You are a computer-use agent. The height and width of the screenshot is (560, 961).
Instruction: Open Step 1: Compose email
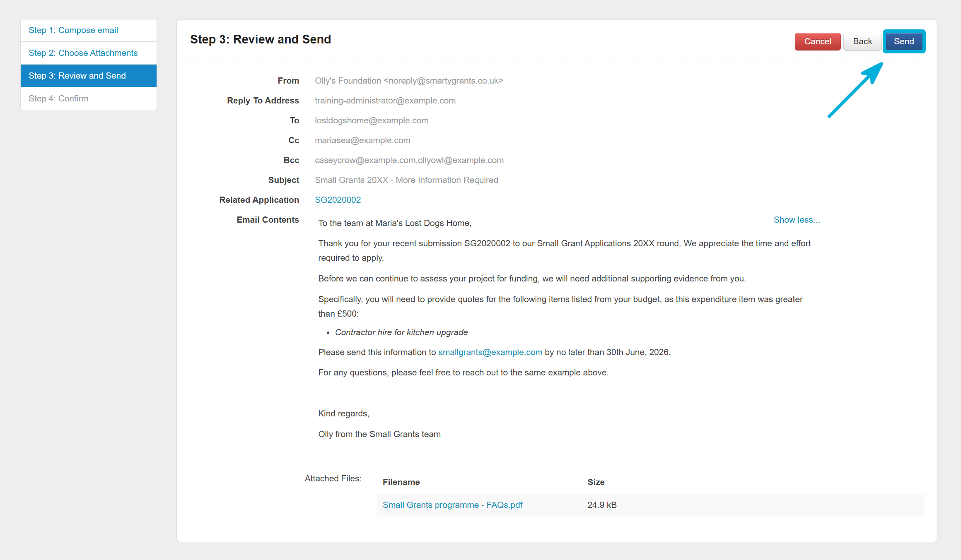[89, 30]
